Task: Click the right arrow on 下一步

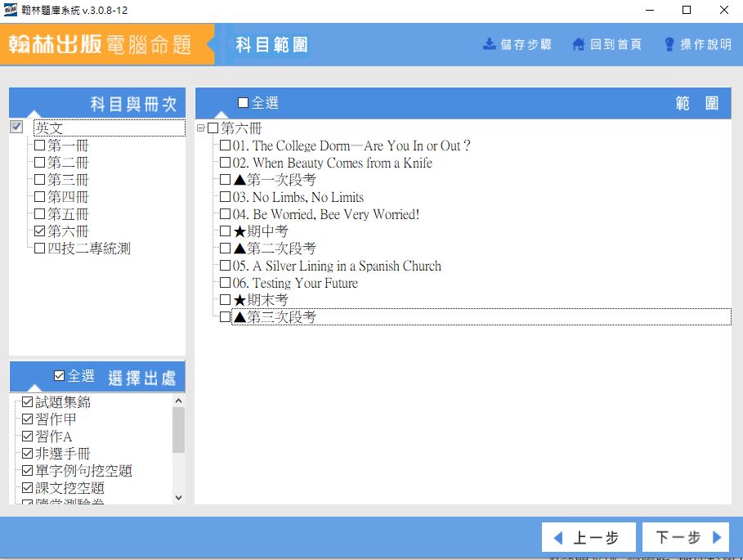Action: tap(717, 537)
